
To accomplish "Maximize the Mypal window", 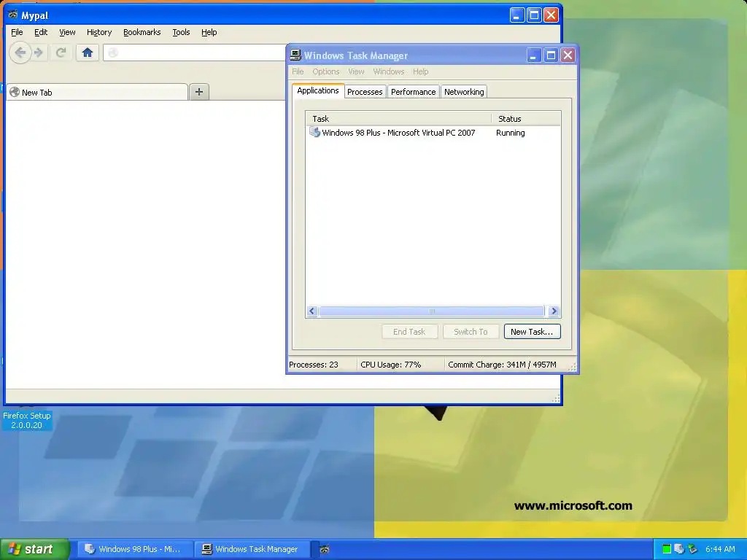I will point(534,15).
